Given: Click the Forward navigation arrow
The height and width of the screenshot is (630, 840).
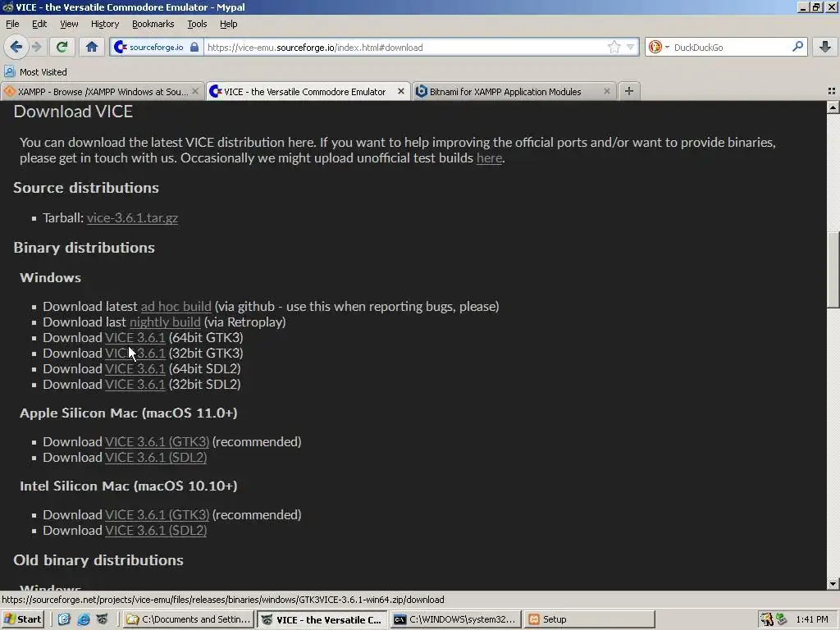Looking at the screenshot, I should pos(36,47).
